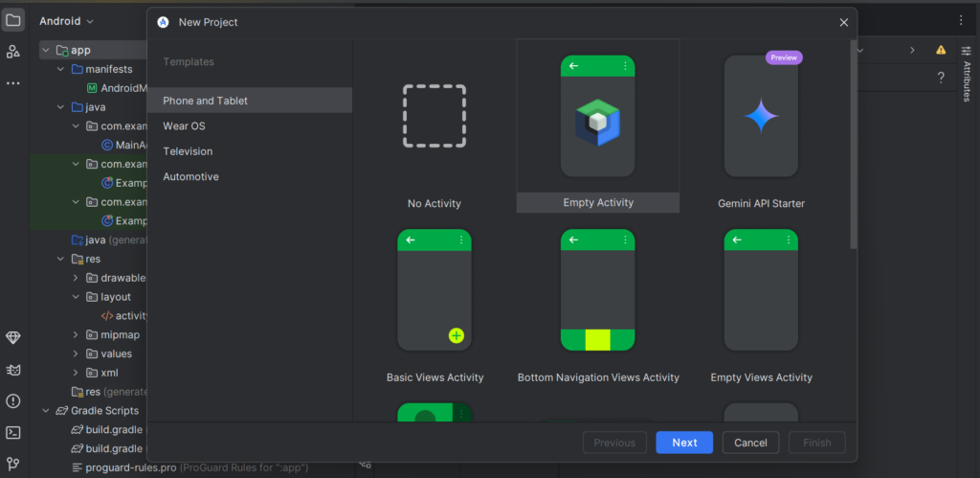The image size is (980, 478).
Task: Select the Gemini API Starter template
Action: coord(761,125)
